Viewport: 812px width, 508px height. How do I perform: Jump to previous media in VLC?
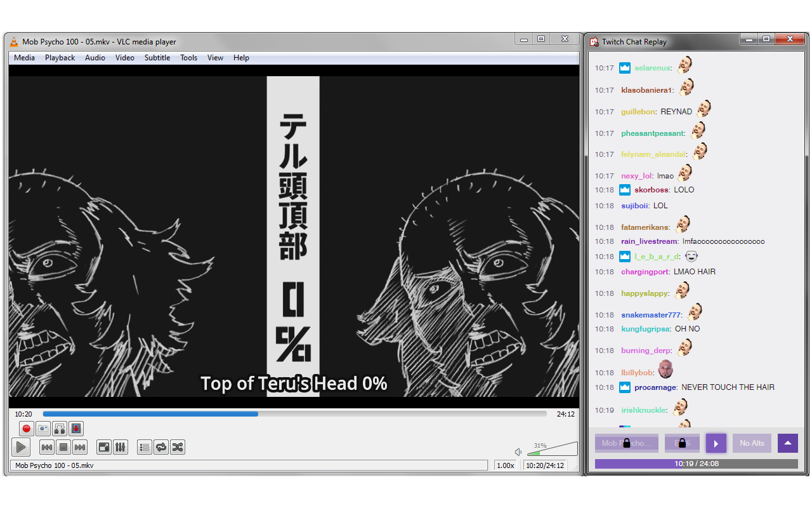tap(47, 447)
